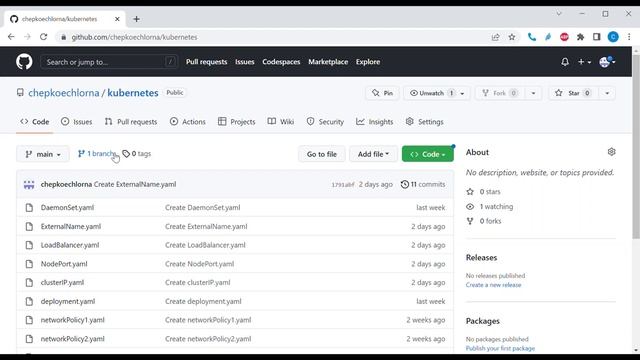Click Create a new release link

point(493,285)
